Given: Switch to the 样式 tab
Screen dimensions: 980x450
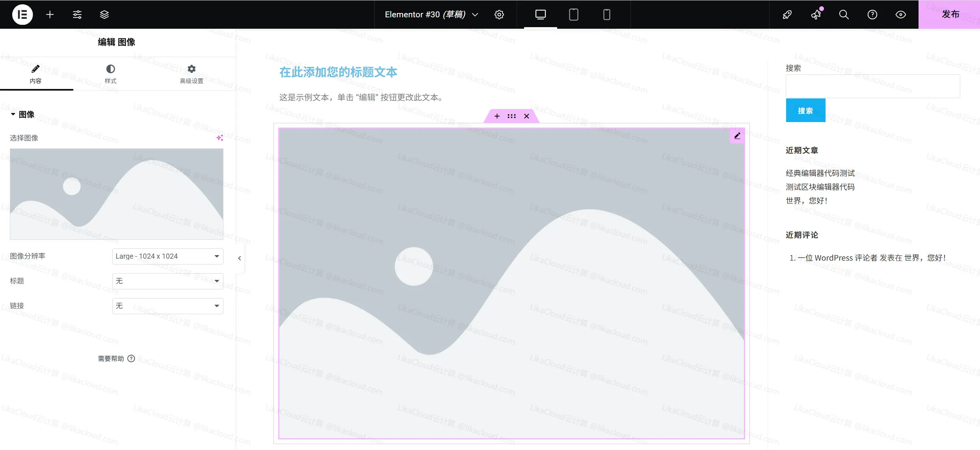Looking at the screenshot, I should 110,74.
